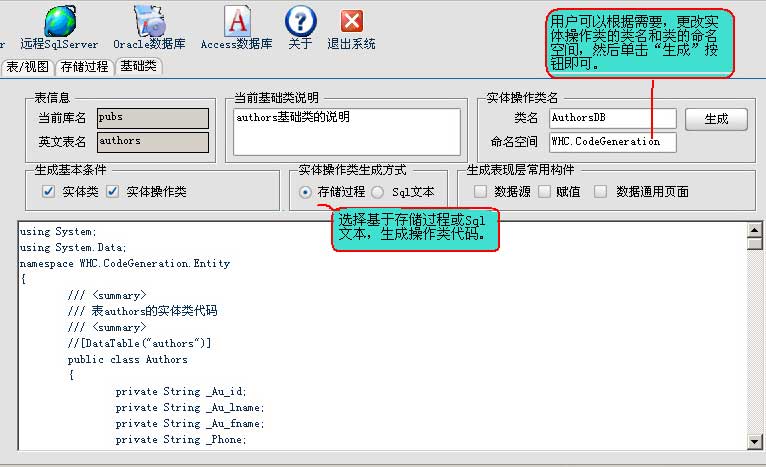Image resolution: width=766 pixels, height=467 pixels.
Task: Enable the 数据通用页面 checkbox
Action: click(x=601, y=191)
